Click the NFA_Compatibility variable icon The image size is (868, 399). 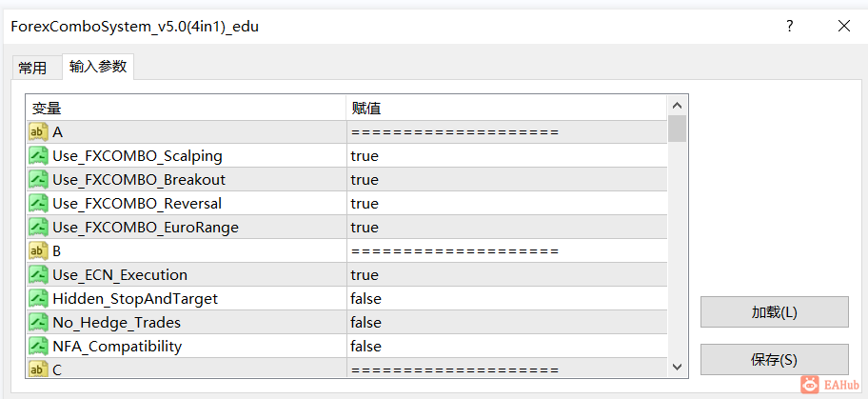click(38, 347)
